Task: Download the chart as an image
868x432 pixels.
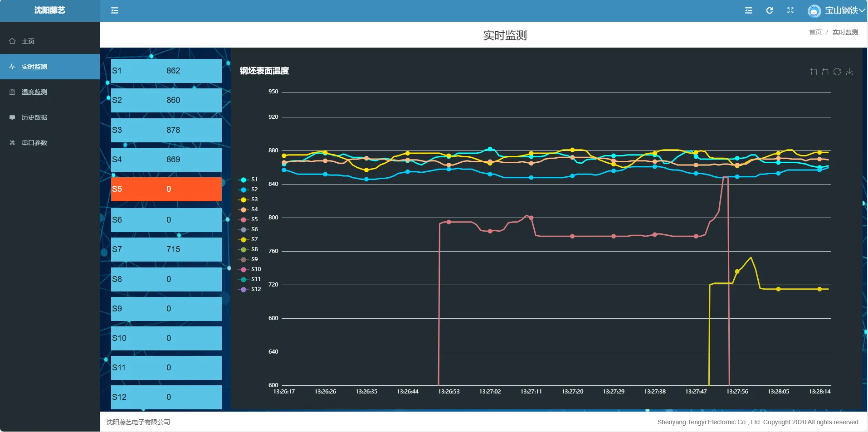Action: pos(849,72)
